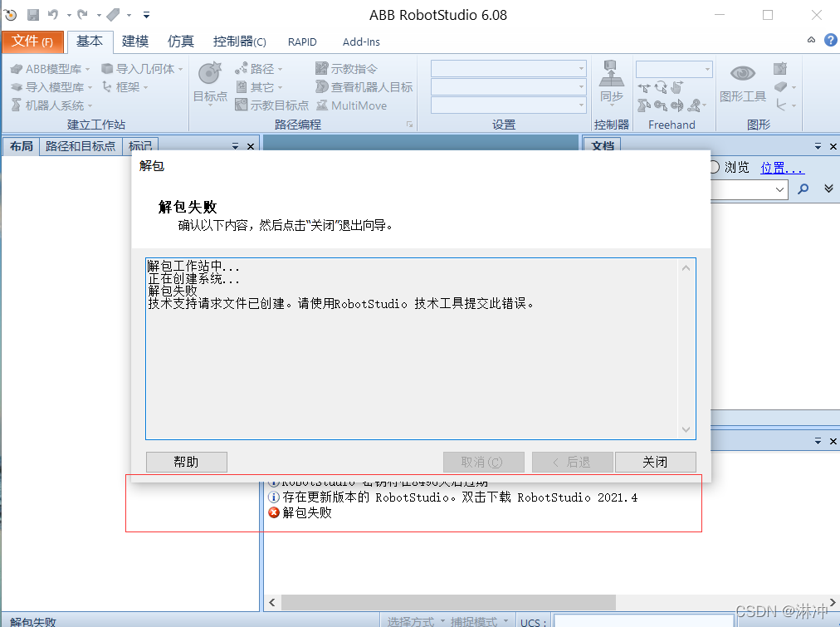This screenshot has width=840, height=627.
Task: Switch to the 布局 panel tab
Action: [21, 146]
